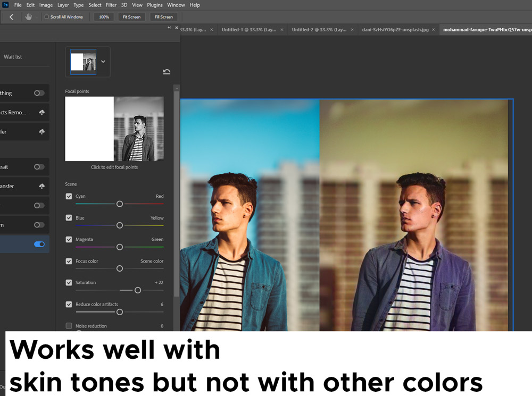Open the preview thumbnail dropdown arrow
The width and height of the screenshot is (532, 396).
(103, 62)
